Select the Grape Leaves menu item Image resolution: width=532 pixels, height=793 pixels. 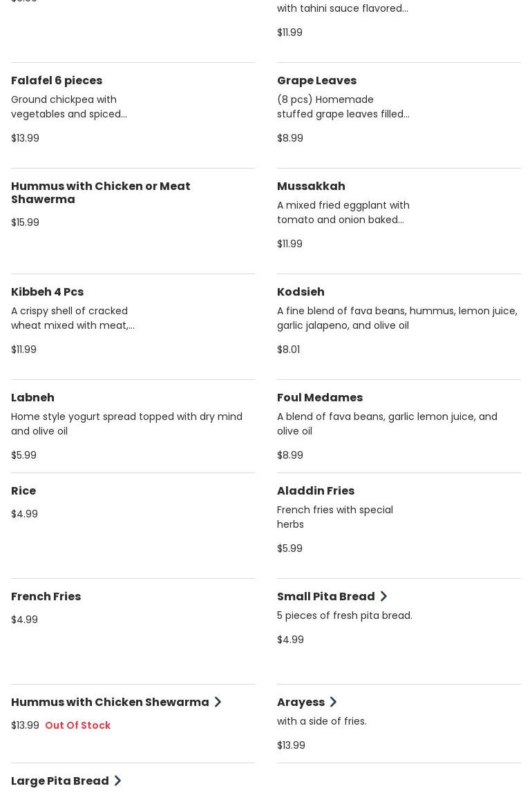pos(316,80)
